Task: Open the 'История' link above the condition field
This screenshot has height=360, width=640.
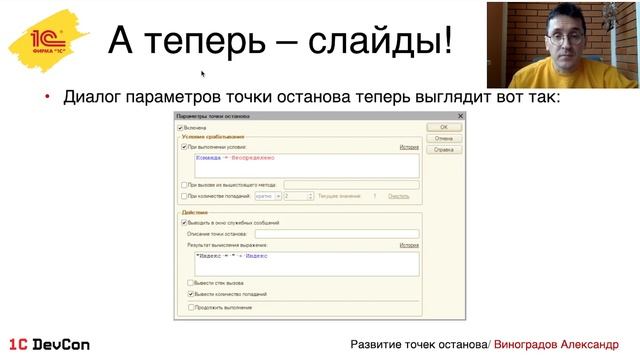Action: pyautogui.click(x=409, y=147)
